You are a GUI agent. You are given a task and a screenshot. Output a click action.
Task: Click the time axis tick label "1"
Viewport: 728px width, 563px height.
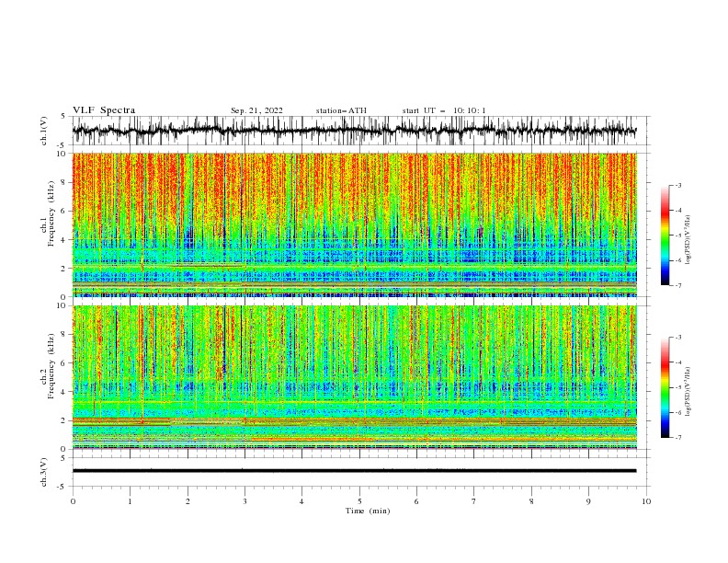130,501
